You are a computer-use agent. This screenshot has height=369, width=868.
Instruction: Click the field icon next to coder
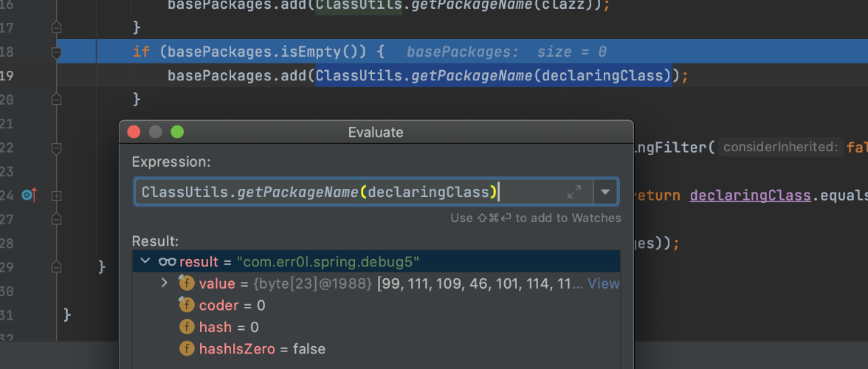pyautogui.click(x=187, y=306)
